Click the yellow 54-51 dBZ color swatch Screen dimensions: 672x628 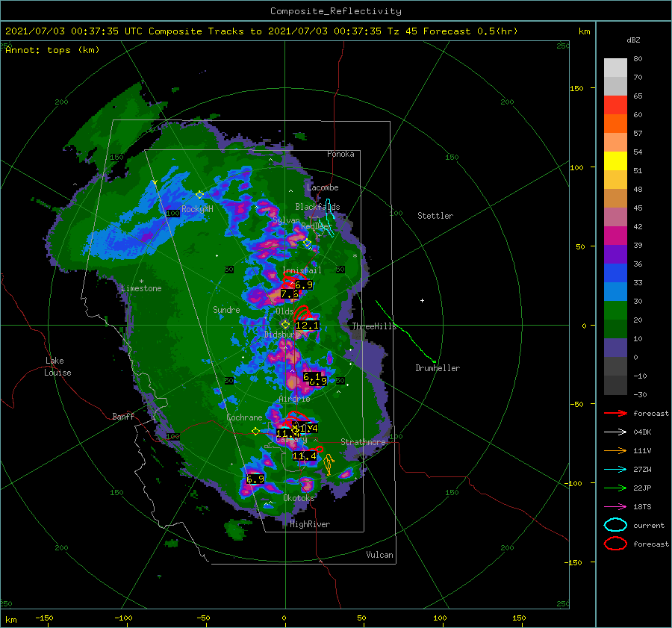tap(615, 161)
